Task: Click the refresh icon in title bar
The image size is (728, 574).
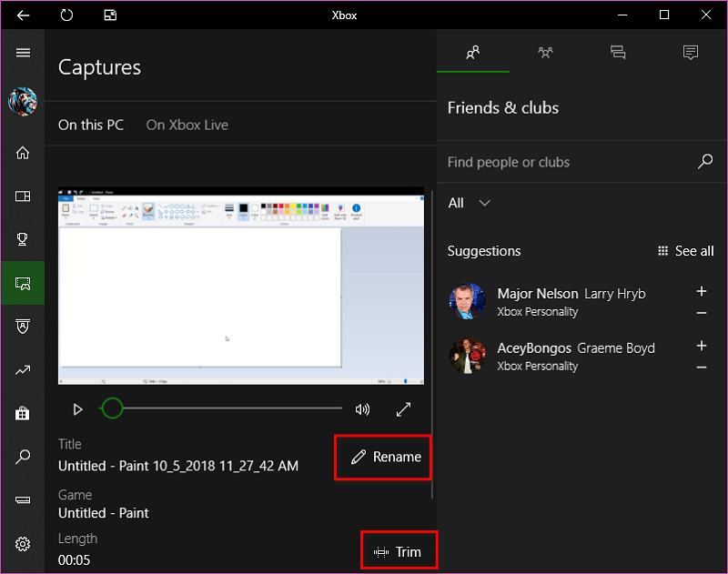Action: (x=66, y=15)
